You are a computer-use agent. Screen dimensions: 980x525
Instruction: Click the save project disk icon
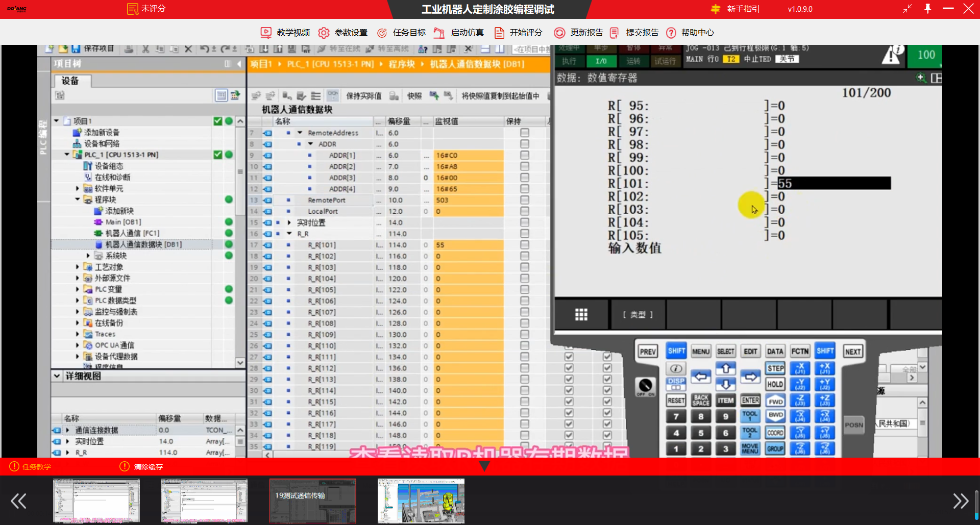(x=76, y=49)
